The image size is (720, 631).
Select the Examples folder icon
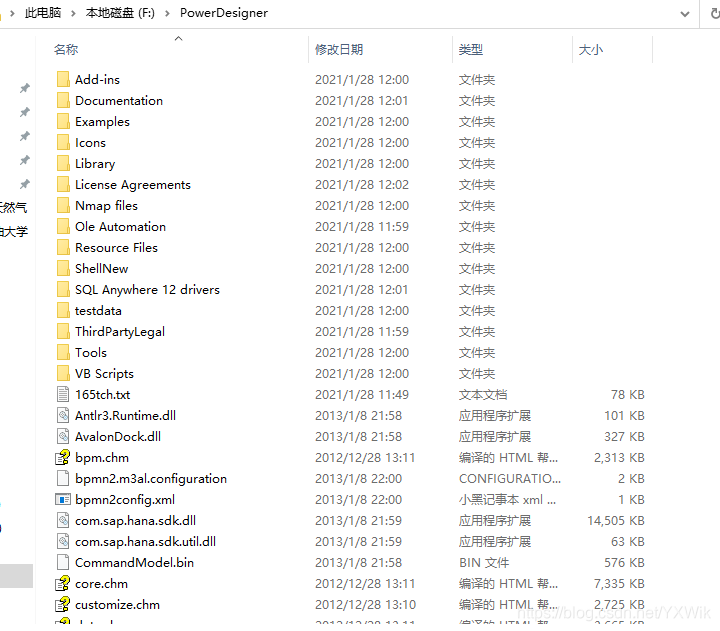(63, 122)
